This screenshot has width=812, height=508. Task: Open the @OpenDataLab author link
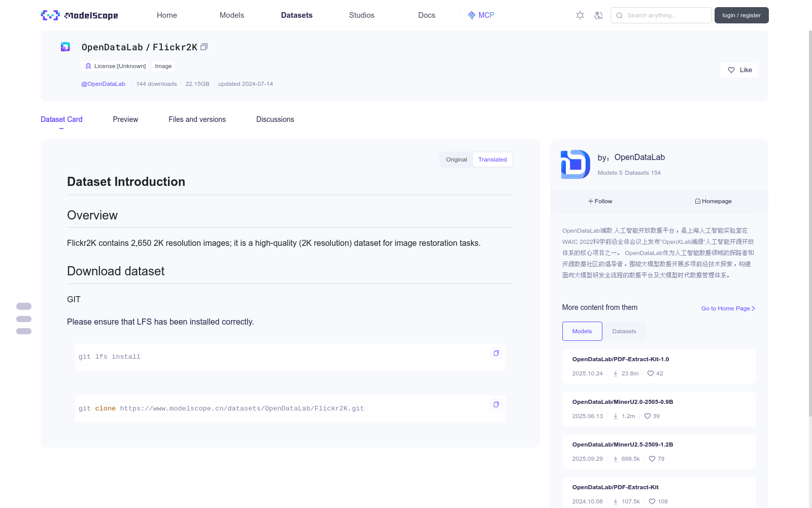click(103, 84)
